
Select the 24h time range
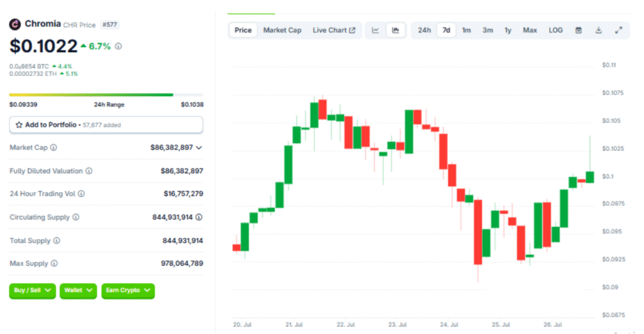pos(425,30)
